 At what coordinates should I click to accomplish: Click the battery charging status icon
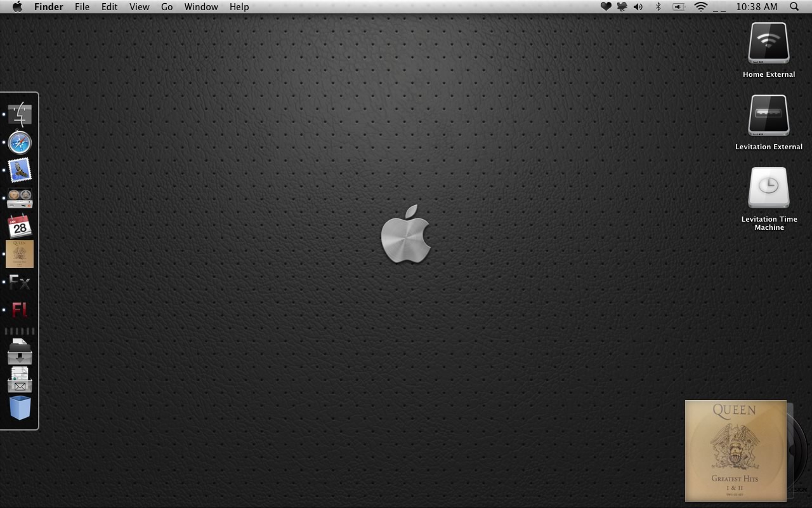[x=679, y=6]
